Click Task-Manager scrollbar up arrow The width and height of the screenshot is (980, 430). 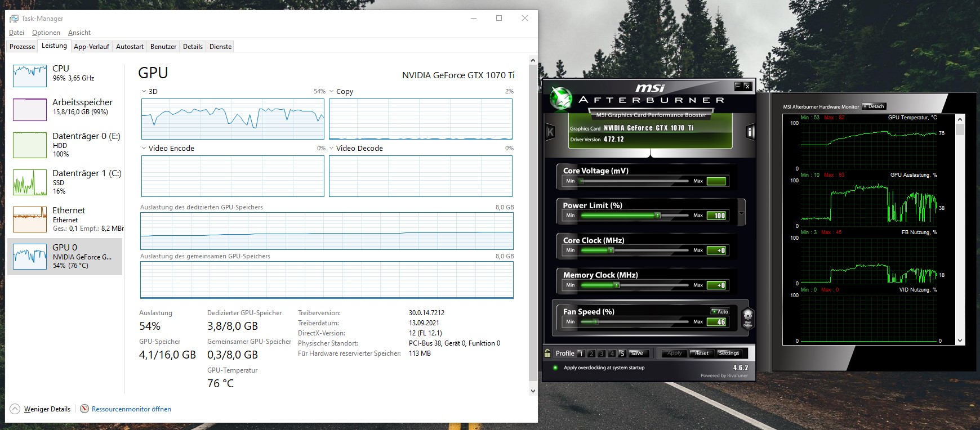pos(533,60)
